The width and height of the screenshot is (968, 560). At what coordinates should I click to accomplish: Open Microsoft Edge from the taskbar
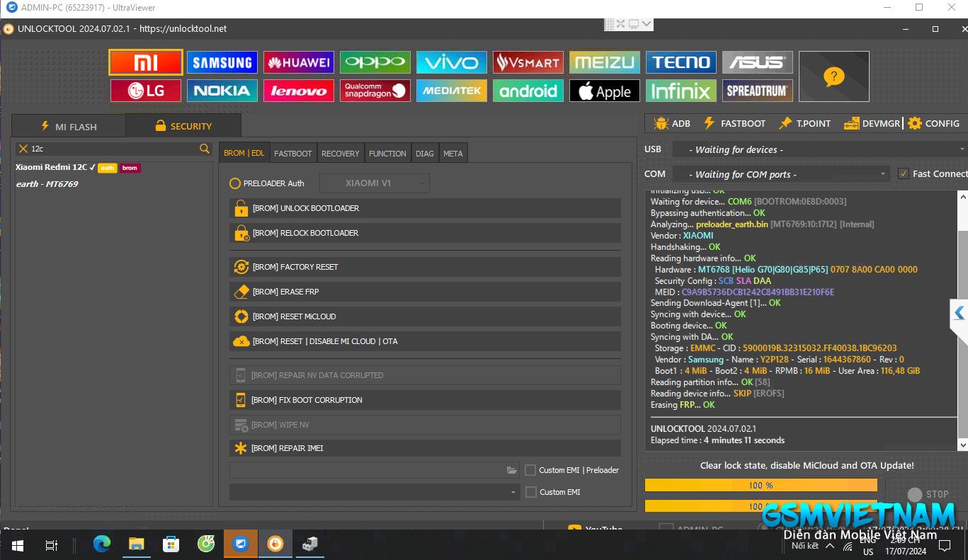point(103,544)
